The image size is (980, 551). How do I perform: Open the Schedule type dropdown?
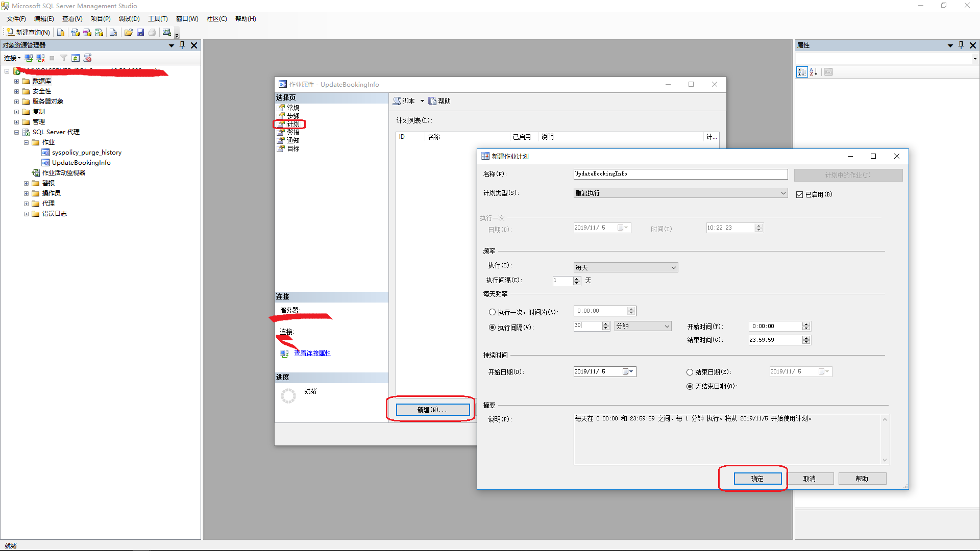click(x=680, y=193)
